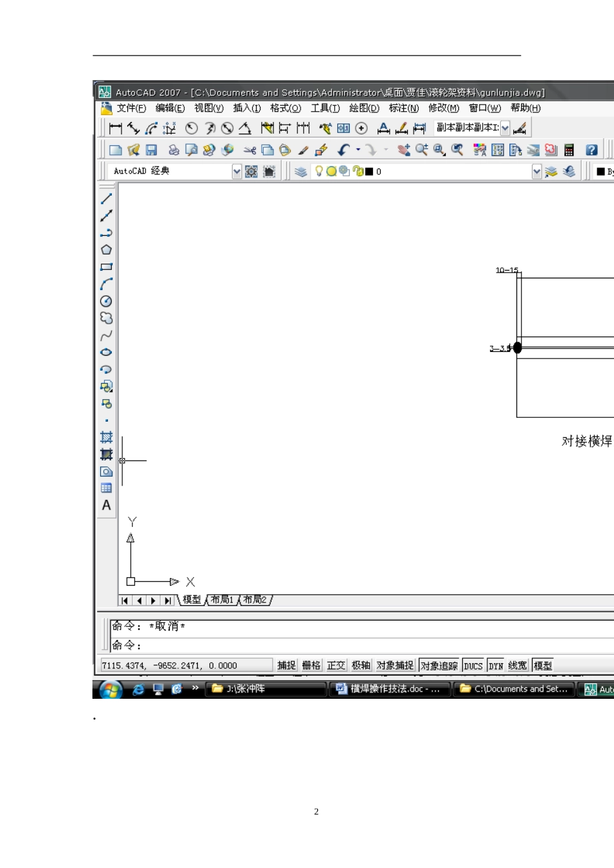Screen dimensions: 614x868
Task: Switch to the 布局2 layout tab
Action: pyautogui.click(x=255, y=600)
